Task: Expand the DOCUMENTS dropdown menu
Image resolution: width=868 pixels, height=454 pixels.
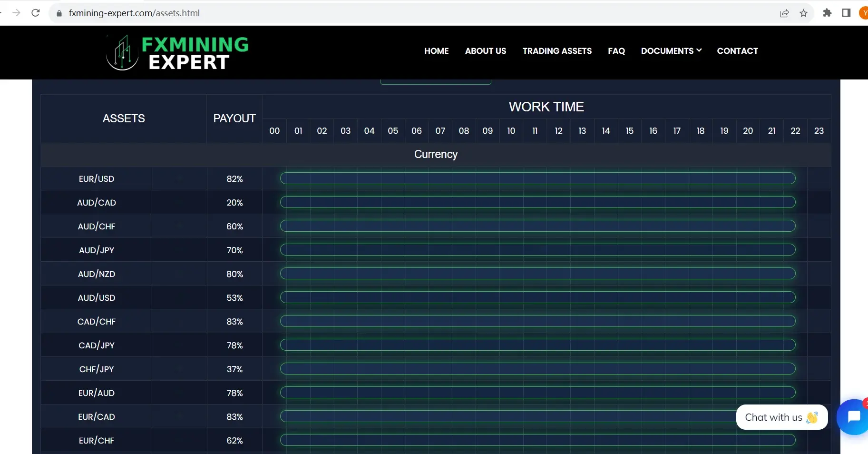Action: click(x=671, y=51)
